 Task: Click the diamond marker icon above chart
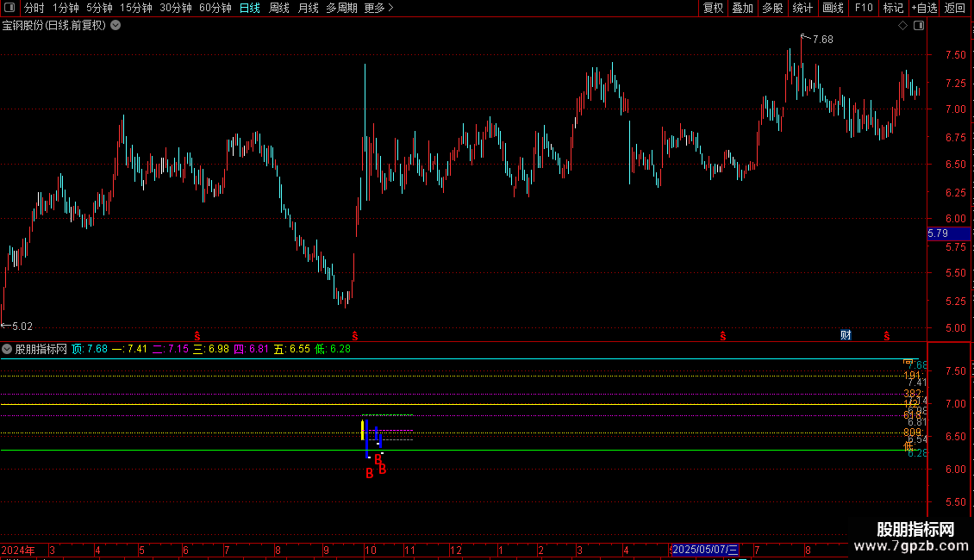point(902,25)
